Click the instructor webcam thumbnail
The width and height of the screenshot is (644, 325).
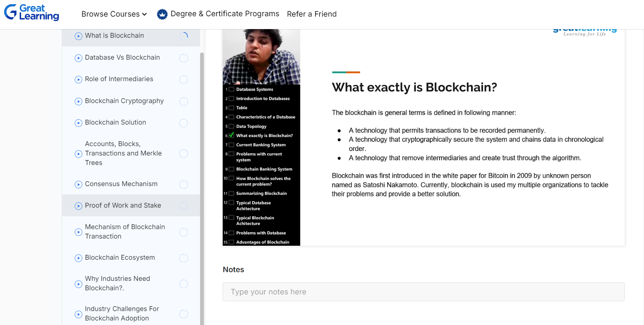pyautogui.click(x=261, y=57)
